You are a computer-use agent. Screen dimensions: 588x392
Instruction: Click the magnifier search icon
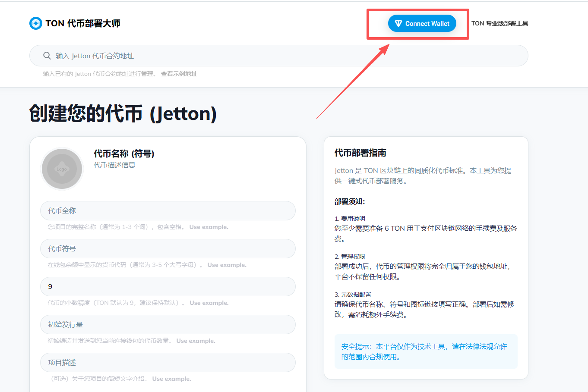[x=47, y=56]
